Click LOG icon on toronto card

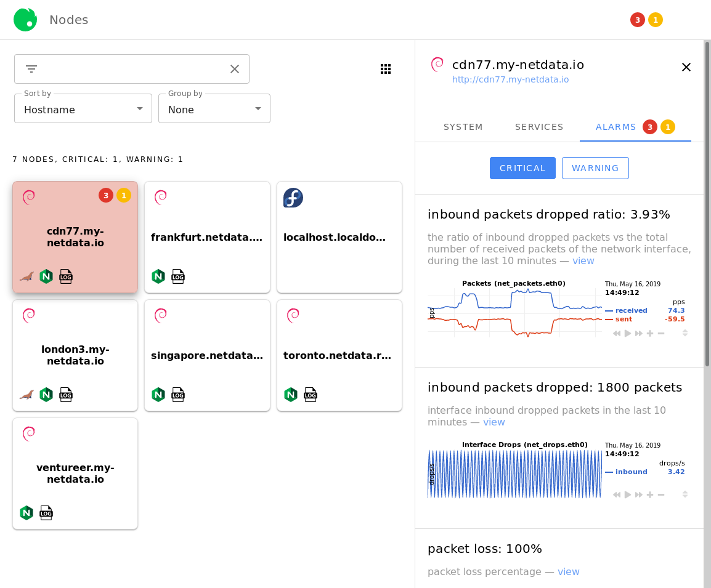310,395
